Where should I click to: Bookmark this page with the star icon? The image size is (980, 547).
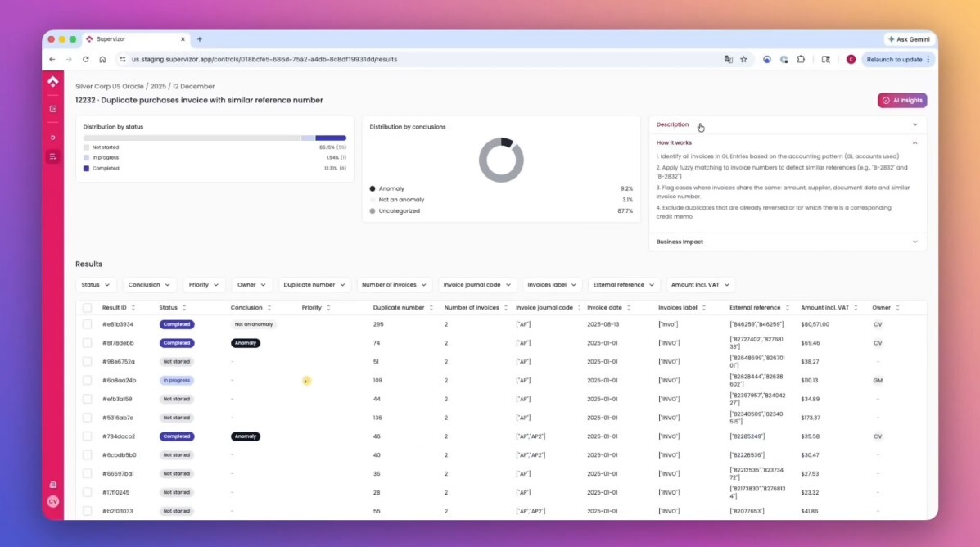click(743, 60)
